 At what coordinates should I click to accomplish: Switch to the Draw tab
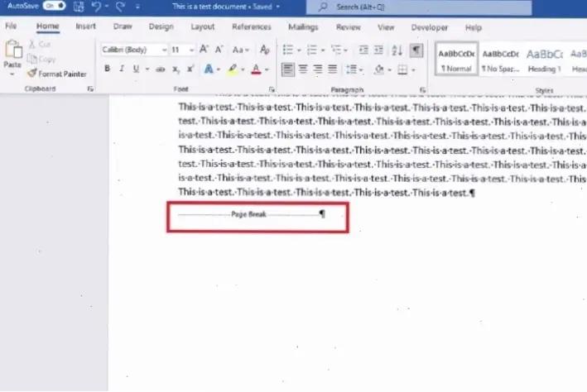pyautogui.click(x=123, y=26)
